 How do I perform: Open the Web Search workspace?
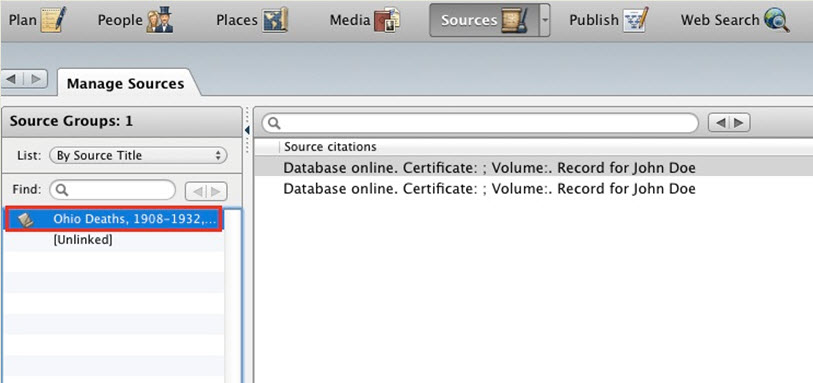(736, 20)
